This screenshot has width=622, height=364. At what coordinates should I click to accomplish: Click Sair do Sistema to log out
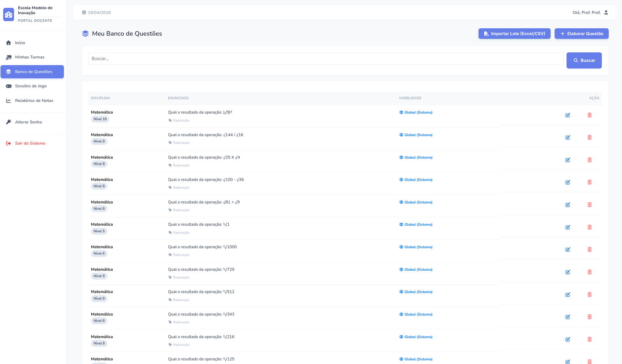click(x=30, y=143)
